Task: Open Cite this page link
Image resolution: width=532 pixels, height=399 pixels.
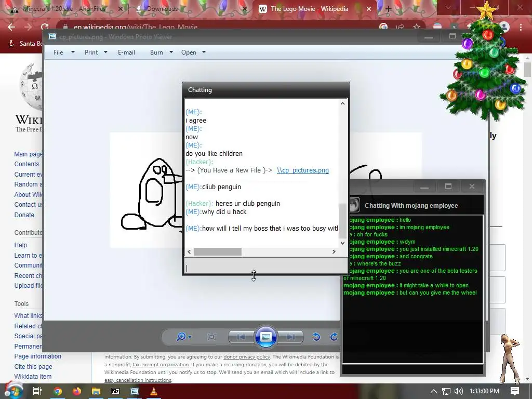Action: [33, 366]
